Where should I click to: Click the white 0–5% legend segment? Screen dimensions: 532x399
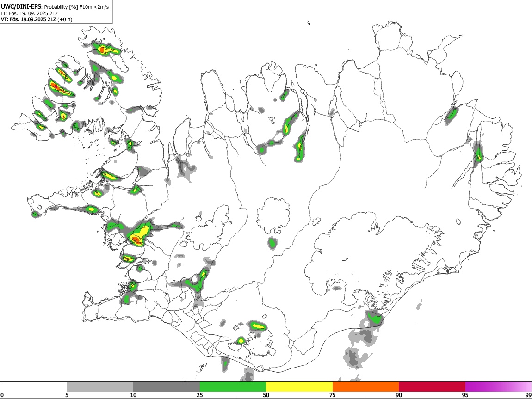click(x=34, y=387)
